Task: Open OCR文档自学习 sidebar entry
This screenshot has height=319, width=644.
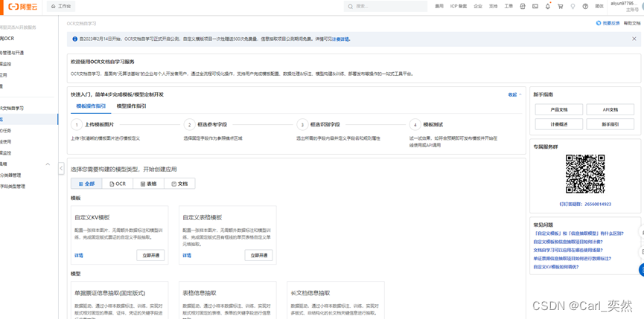Action: 12,109
